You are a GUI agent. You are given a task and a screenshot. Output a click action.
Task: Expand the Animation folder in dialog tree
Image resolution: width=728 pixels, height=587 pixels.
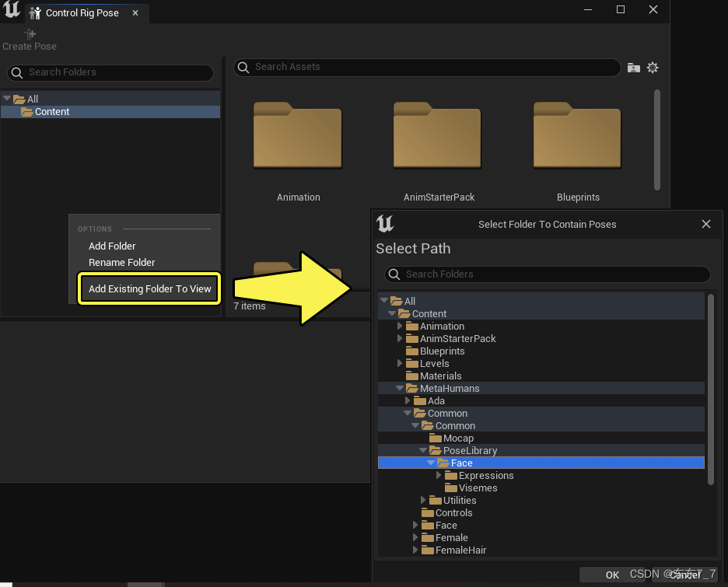pos(400,326)
